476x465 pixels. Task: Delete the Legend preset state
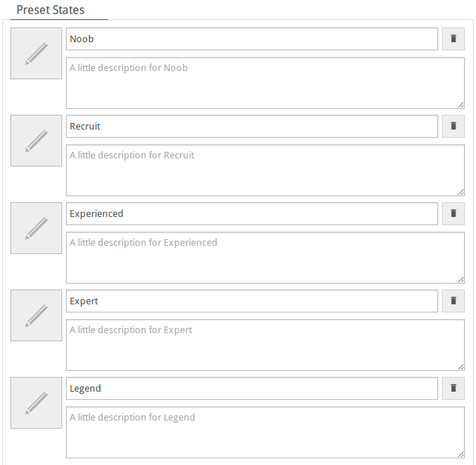click(453, 388)
